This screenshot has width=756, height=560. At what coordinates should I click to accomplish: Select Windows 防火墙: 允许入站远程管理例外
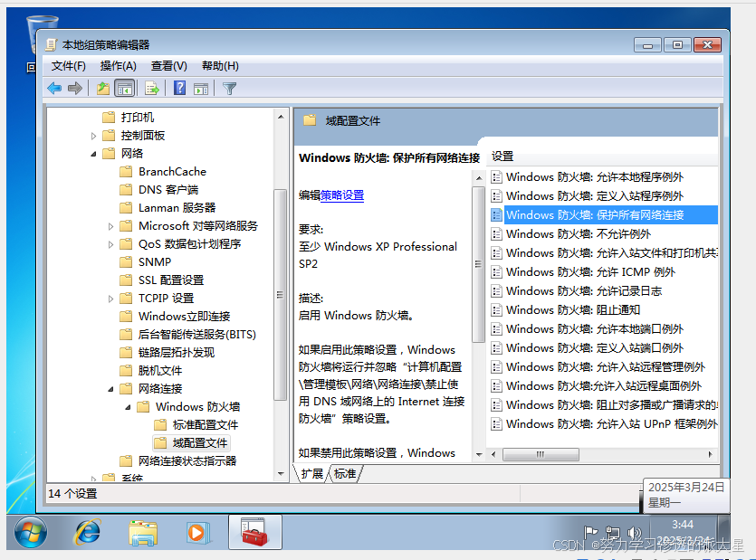click(x=606, y=367)
